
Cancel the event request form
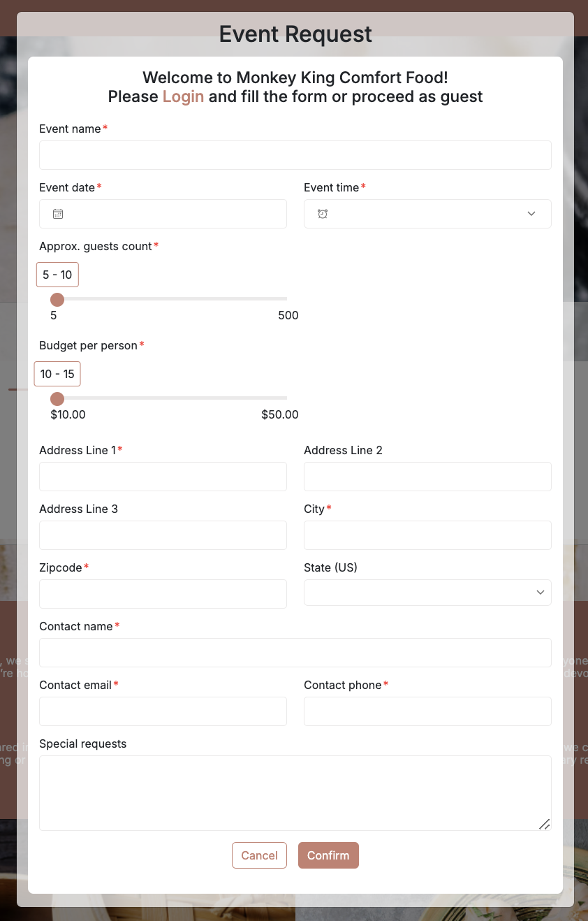[259, 855]
